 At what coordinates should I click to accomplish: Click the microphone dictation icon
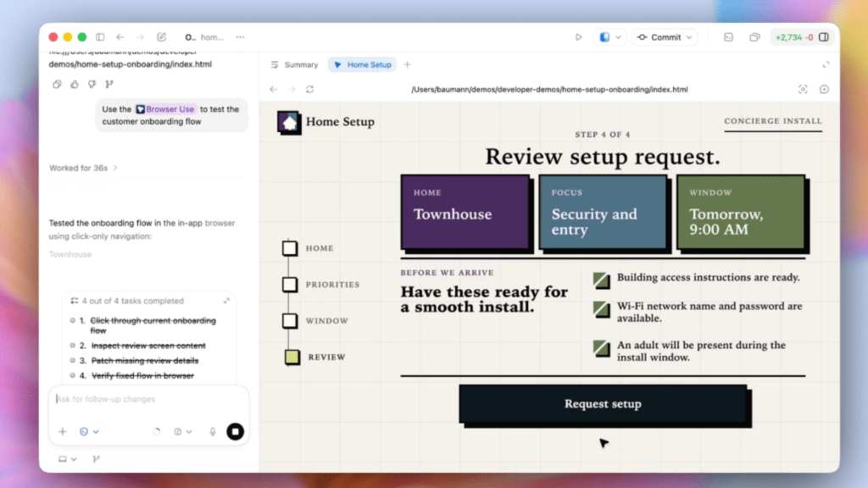tap(213, 431)
